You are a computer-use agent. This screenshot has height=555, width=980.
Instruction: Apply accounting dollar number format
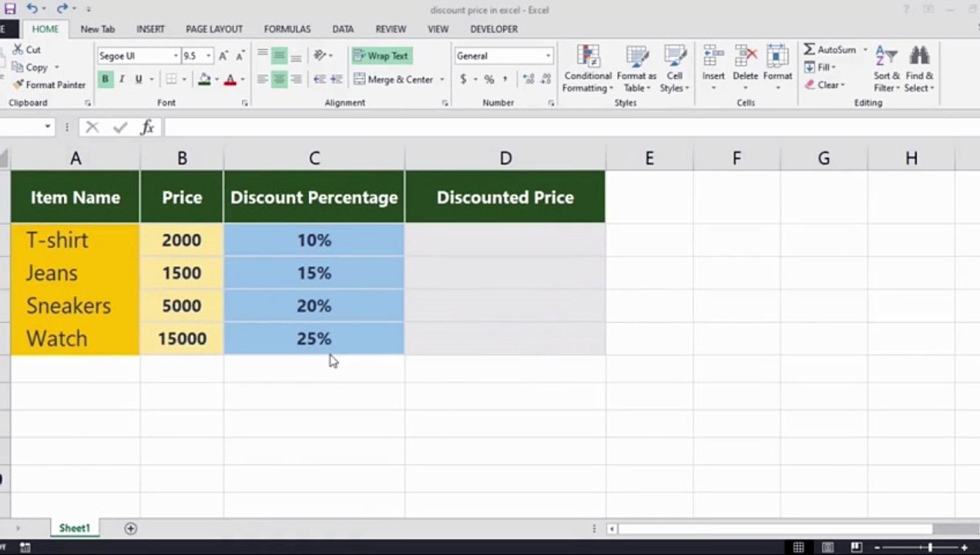[463, 79]
